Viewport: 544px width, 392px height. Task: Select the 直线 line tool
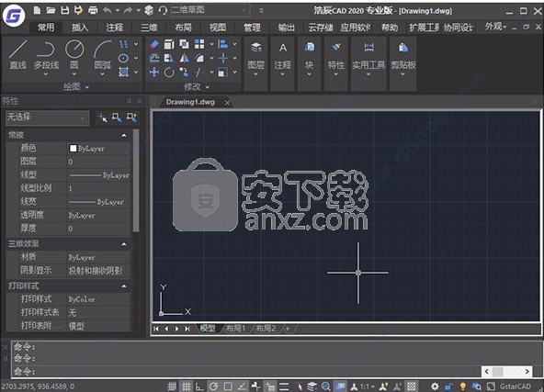pyautogui.click(x=18, y=54)
